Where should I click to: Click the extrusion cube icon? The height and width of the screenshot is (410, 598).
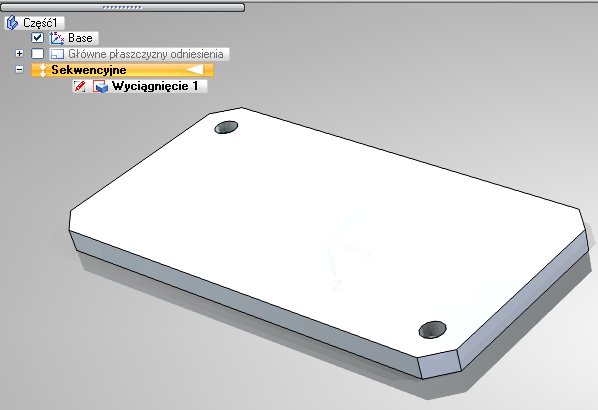point(101,87)
